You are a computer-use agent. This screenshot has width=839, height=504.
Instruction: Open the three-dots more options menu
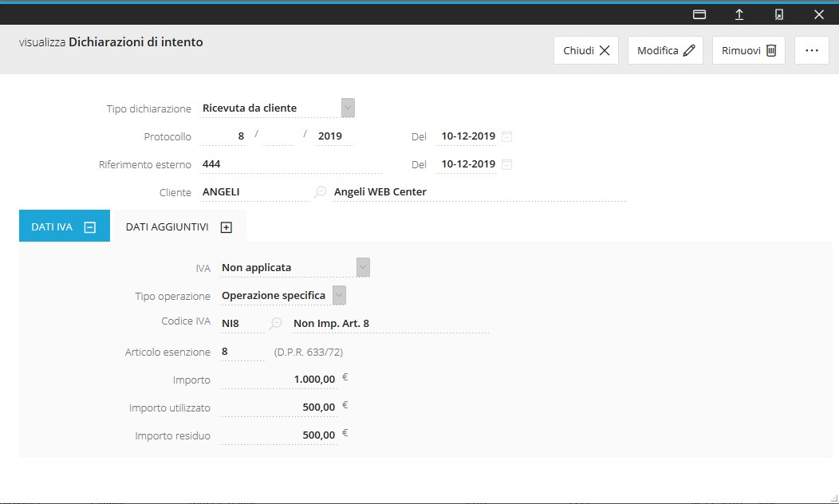pos(812,50)
